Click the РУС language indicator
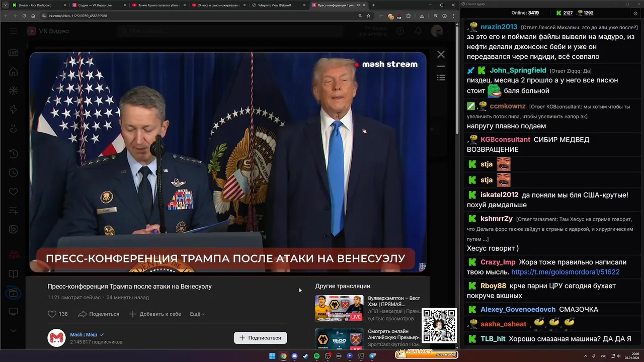The image size is (644, 362). (603, 356)
